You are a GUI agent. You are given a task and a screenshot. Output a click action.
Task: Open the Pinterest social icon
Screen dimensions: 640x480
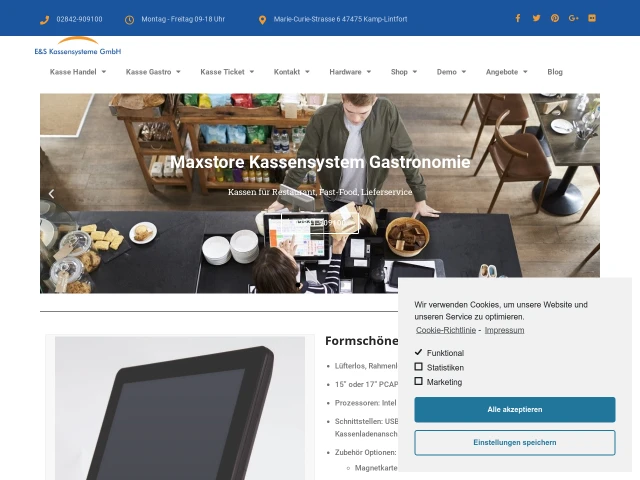(x=555, y=18)
